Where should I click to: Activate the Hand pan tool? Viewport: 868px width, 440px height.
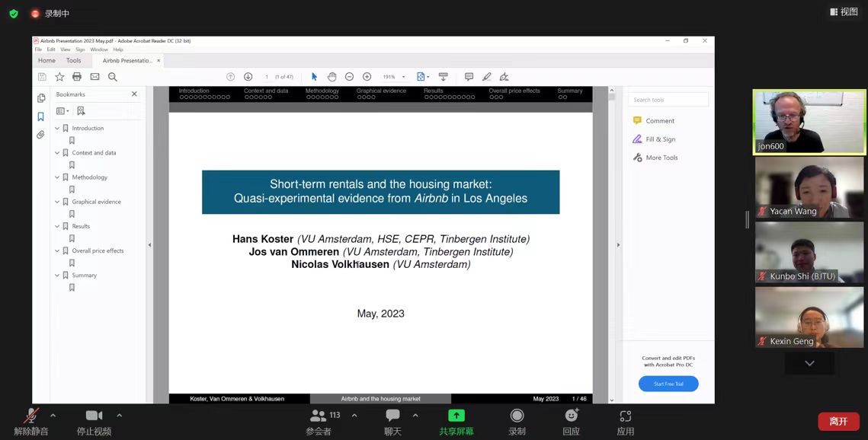[332, 77]
